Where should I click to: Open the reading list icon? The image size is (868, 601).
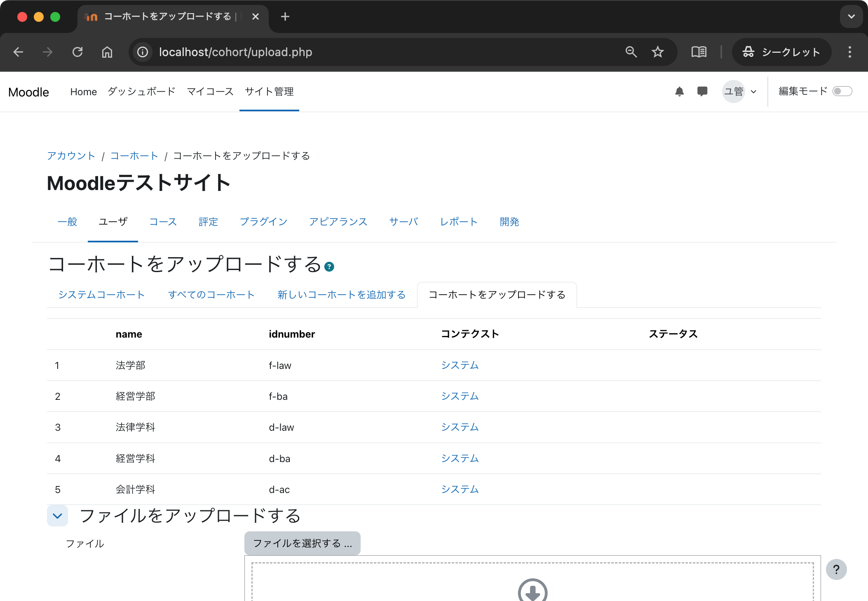point(699,52)
